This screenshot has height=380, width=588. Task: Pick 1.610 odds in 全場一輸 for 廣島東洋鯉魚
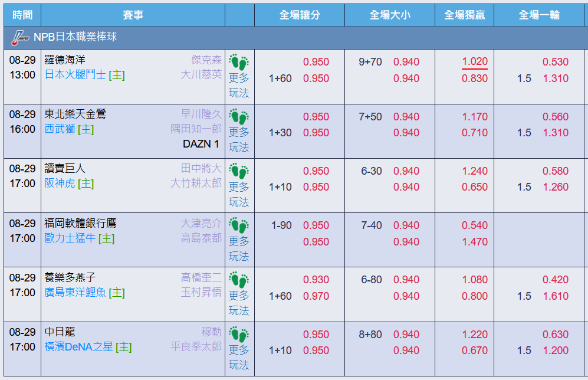coord(556,296)
